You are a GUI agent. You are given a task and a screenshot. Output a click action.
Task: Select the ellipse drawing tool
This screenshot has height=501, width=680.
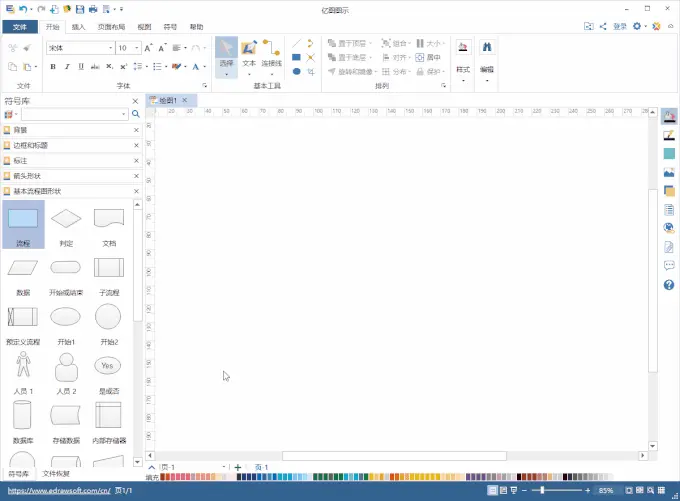coord(297,72)
